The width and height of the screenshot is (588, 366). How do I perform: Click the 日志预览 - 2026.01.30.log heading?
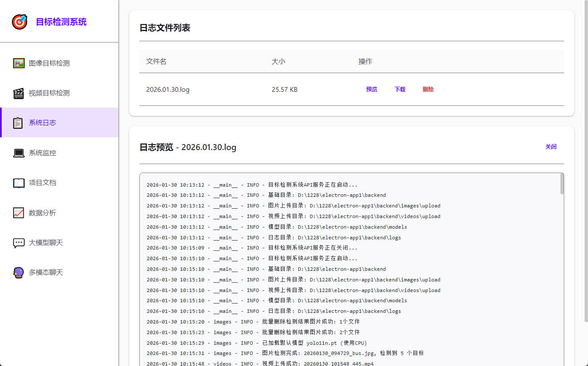[x=188, y=148]
